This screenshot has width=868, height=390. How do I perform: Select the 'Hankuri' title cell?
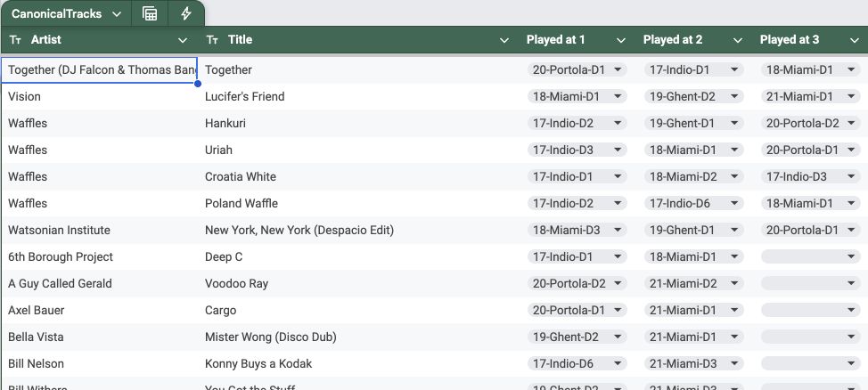pyautogui.click(x=360, y=124)
